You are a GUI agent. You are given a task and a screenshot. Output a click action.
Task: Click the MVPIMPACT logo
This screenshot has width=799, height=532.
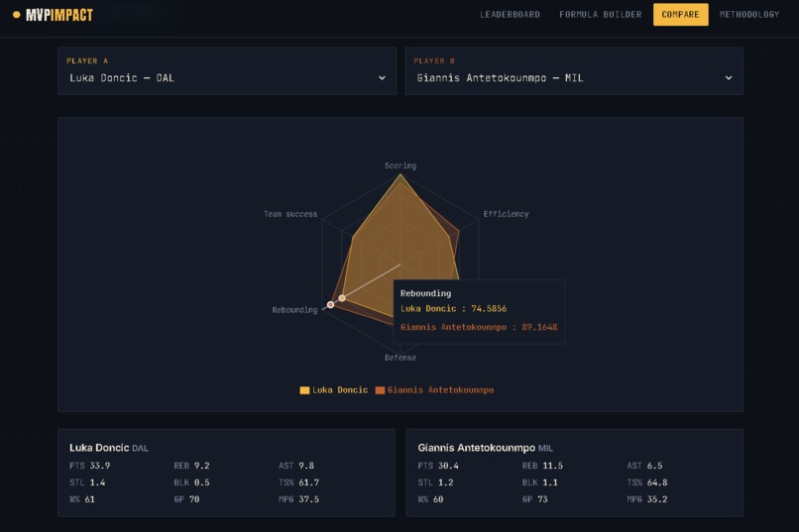(x=53, y=15)
